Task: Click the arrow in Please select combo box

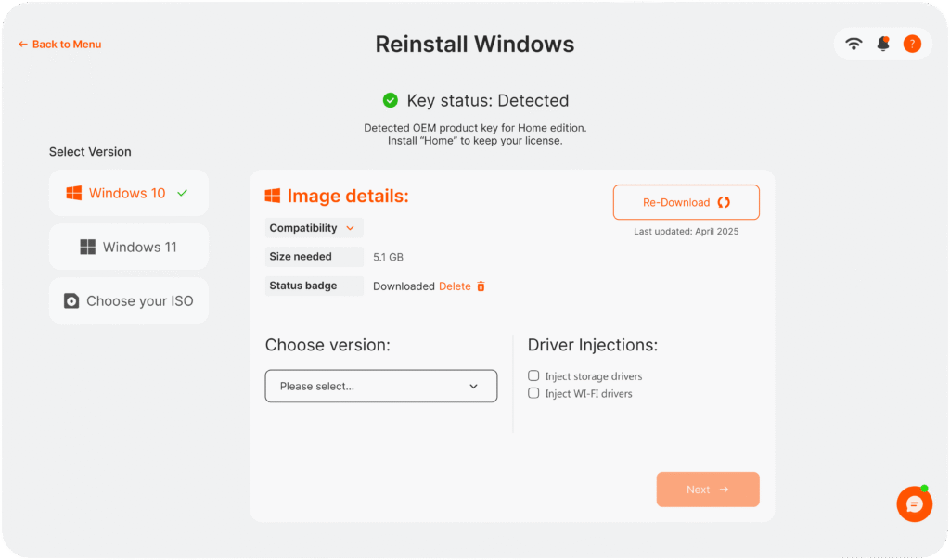Action: [473, 386]
